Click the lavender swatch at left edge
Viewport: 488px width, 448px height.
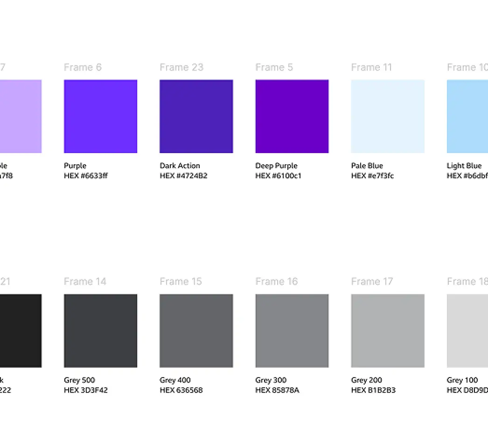tap(21, 116)
